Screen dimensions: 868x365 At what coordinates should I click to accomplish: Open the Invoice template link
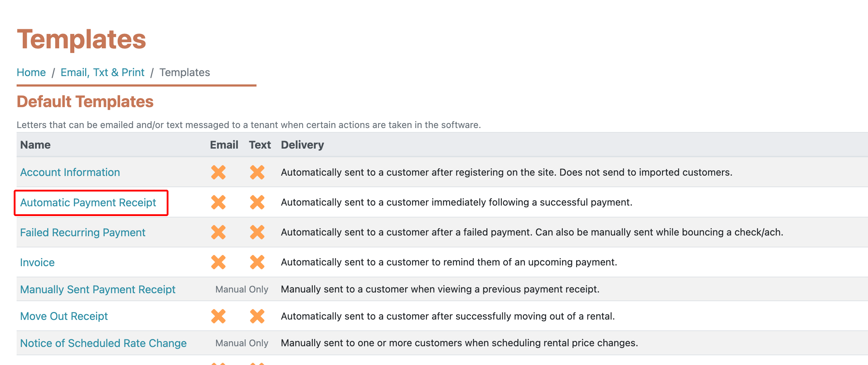(38, 263)
